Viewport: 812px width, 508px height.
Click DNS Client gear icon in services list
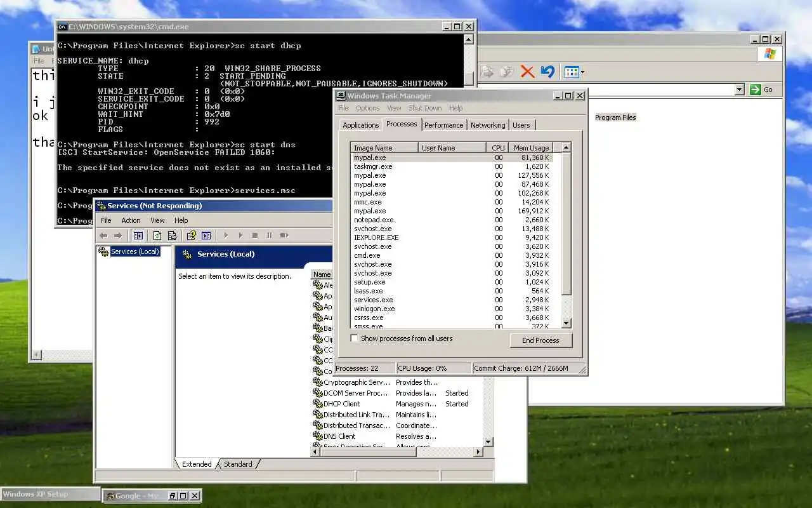(318, 436)
